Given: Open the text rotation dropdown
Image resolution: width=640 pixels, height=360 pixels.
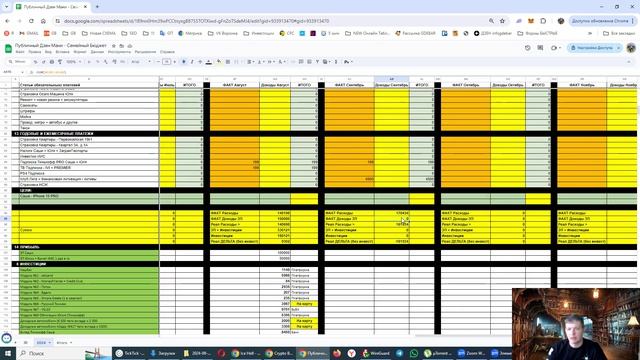Looking at the screenshot, I should (x=282, y=62).
